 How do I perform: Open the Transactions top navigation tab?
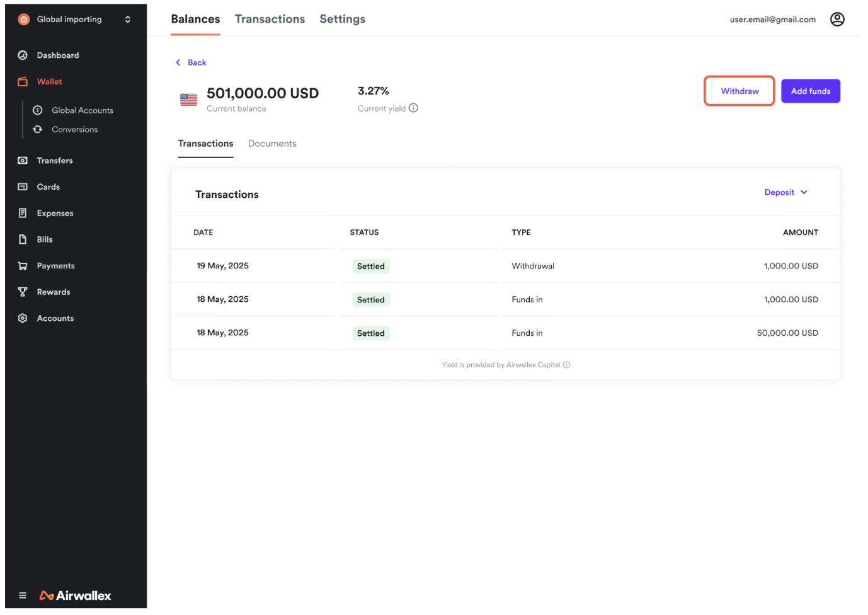270,19
